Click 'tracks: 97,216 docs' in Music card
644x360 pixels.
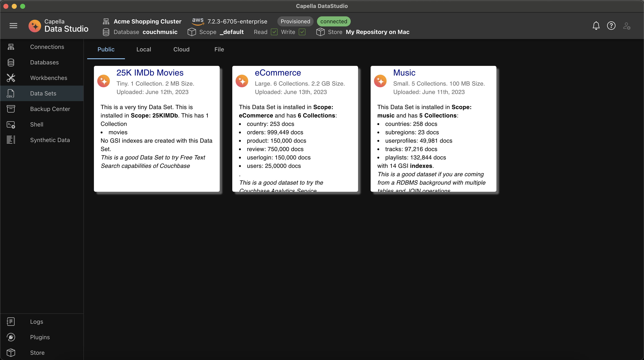(411, 149)
